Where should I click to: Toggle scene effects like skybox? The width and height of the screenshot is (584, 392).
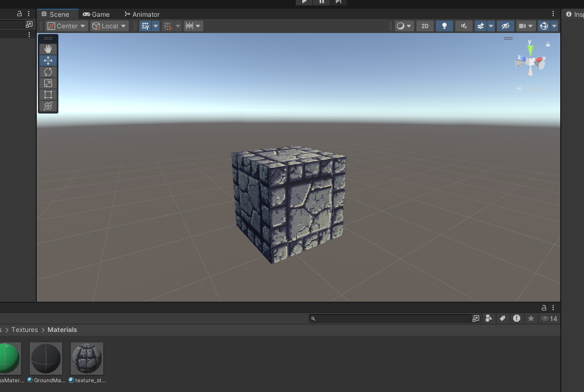coord(481,26)
